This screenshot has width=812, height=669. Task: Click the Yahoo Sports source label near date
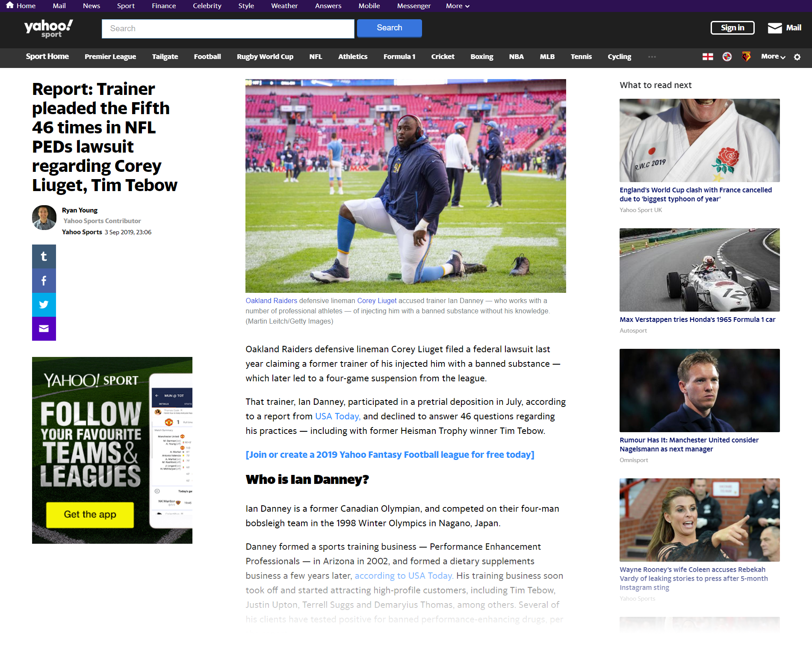point(82,232)
